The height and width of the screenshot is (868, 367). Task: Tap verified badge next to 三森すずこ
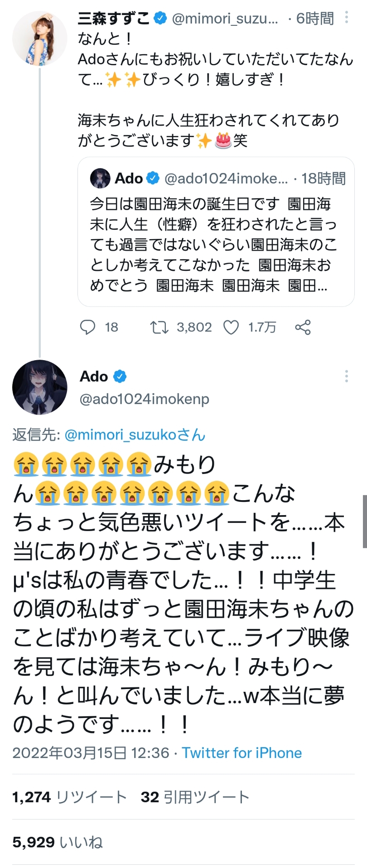[x=160, y=18]
